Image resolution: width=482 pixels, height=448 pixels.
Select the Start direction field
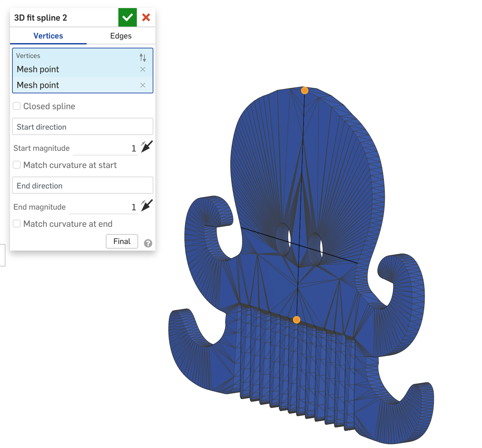(83, 127)
